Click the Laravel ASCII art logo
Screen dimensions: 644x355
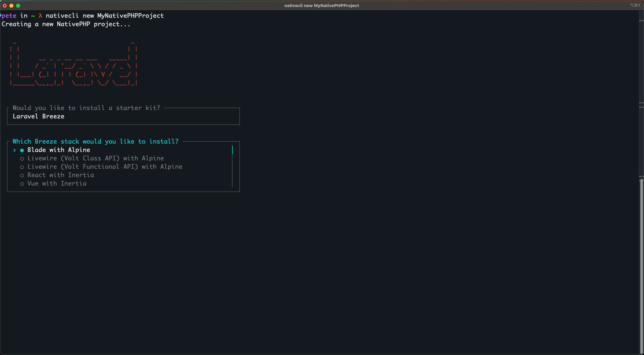[74, 64]
